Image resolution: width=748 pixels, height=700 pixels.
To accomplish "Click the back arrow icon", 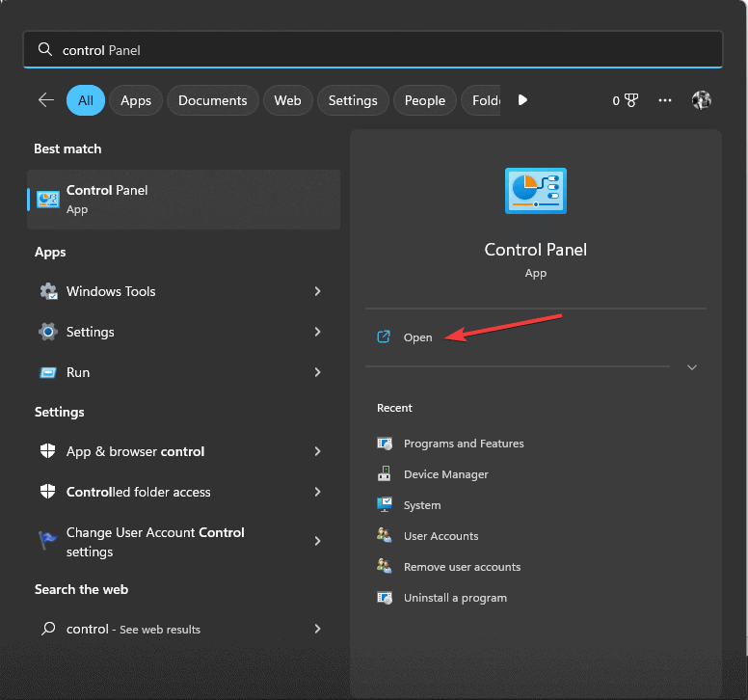I will (x=45, y=100).
